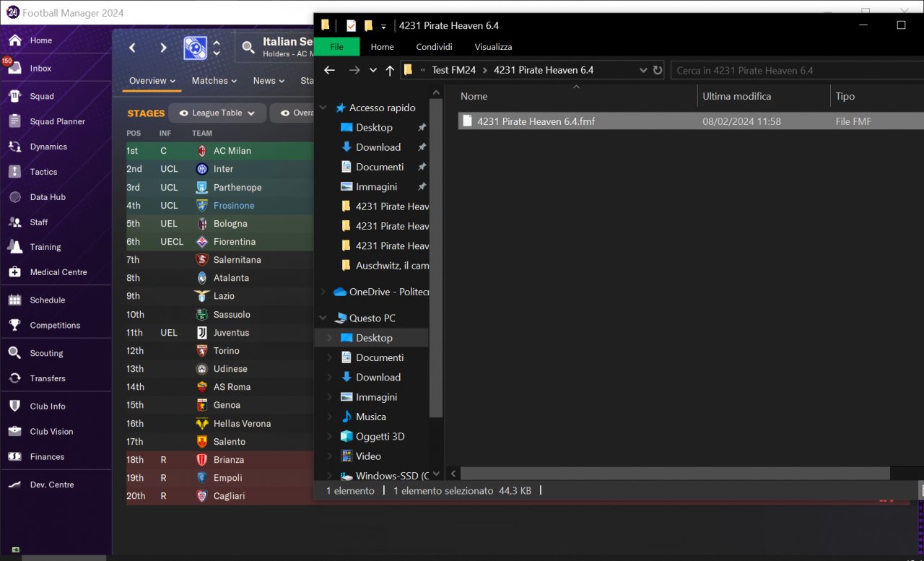The width and height of the screenshot is (924, 561).
Task: Open recent locations dropdown in Explorer
Action: 373,70
